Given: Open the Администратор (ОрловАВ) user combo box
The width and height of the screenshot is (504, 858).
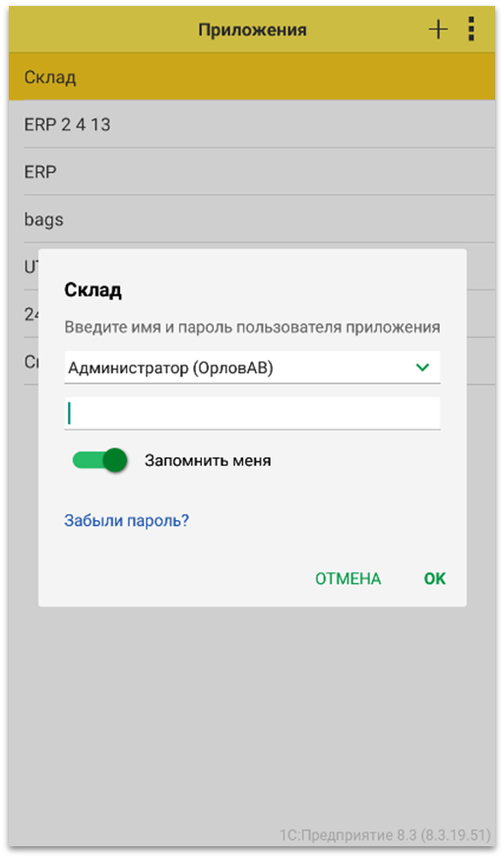Looking at the screenshot, I should pyautogui.click(x=252, y=367).
